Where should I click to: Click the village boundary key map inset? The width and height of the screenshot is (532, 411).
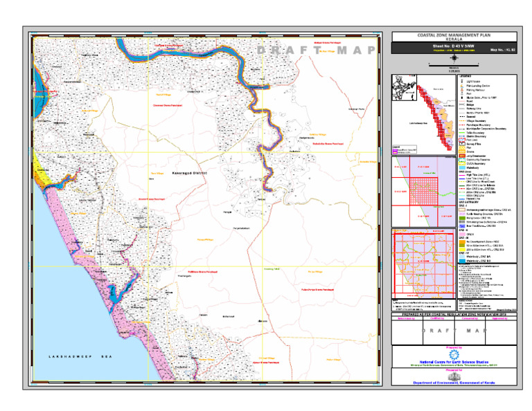[x=424, y=263]
